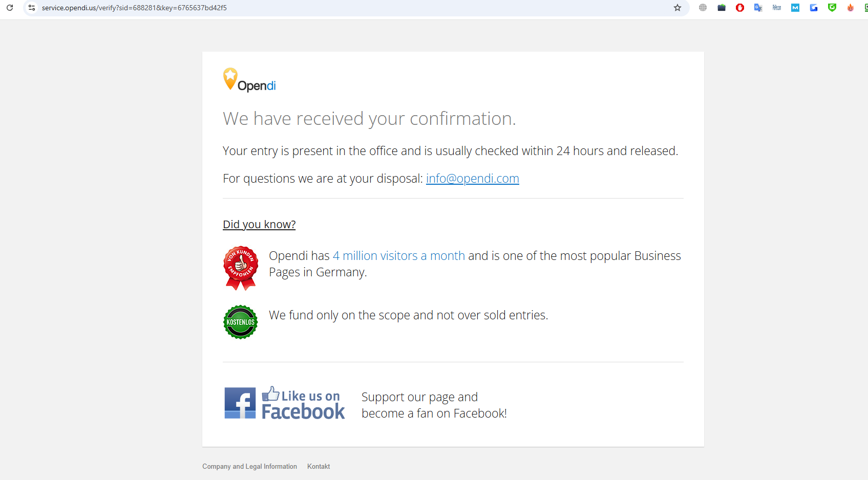868x480 pixels.
Task: Click the gray globe extension icon
Action: coord(703,8)
